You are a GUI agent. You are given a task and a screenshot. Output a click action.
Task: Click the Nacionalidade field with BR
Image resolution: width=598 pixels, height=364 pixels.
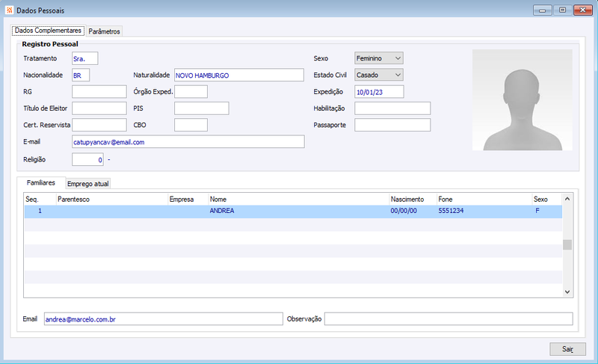(81, 75)
